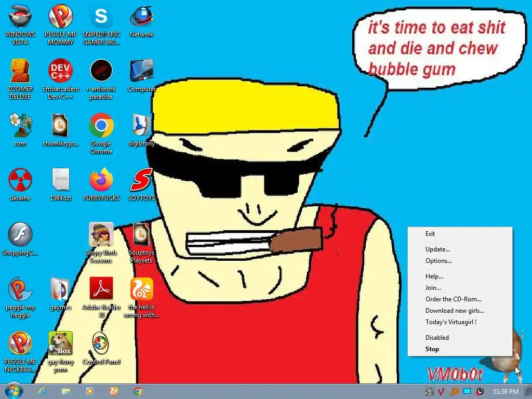
Task: Click Help... in the context menu
Action: pyautogui.click(x=460, y=276)
